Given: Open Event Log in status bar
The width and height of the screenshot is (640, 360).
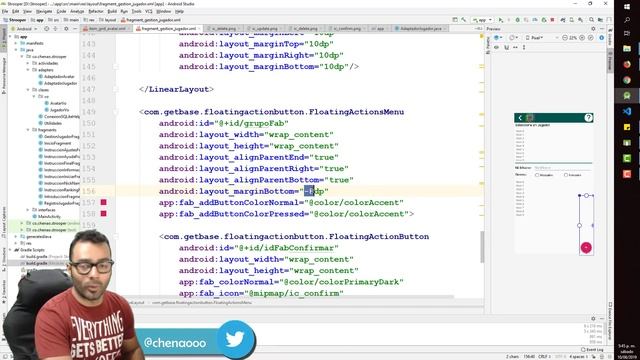Looking at the screenshot, I should [592, 349].
